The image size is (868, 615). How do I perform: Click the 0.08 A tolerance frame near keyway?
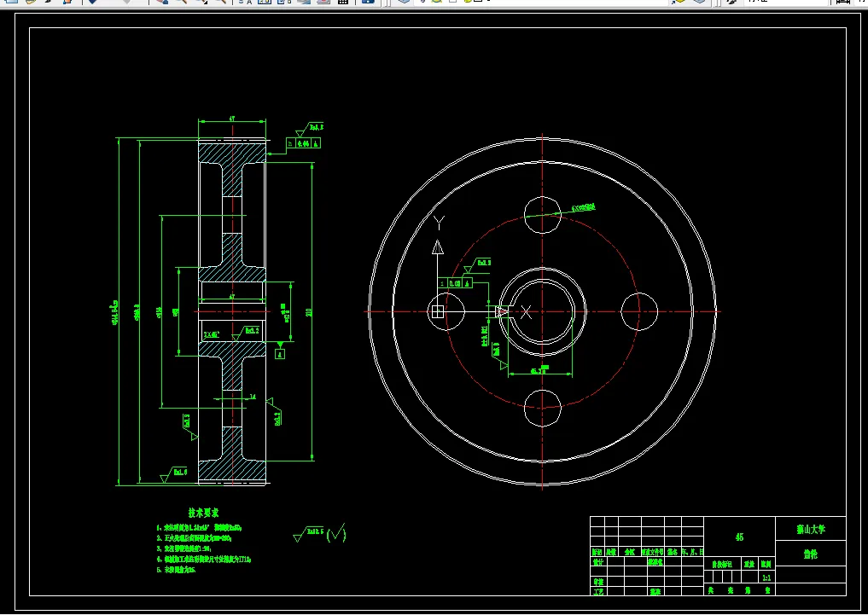[455, 283]
